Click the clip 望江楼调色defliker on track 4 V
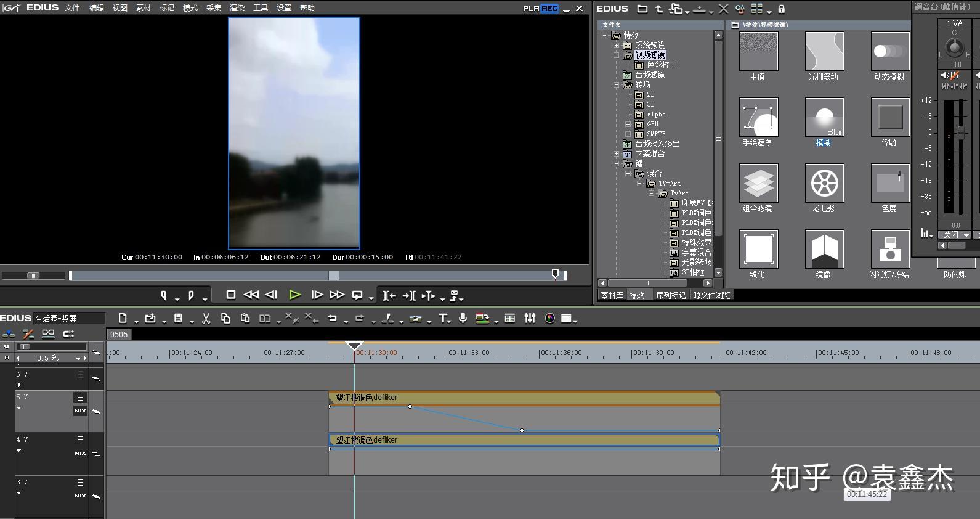Image resolution: width=980 pixels, height=519 pixels. tap(524, 440)
